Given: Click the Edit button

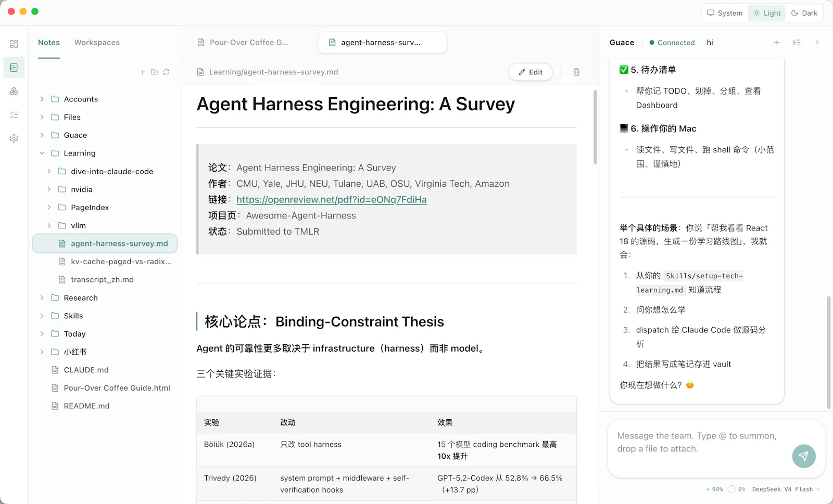Looking at the screenshot, I should (531, 72).
